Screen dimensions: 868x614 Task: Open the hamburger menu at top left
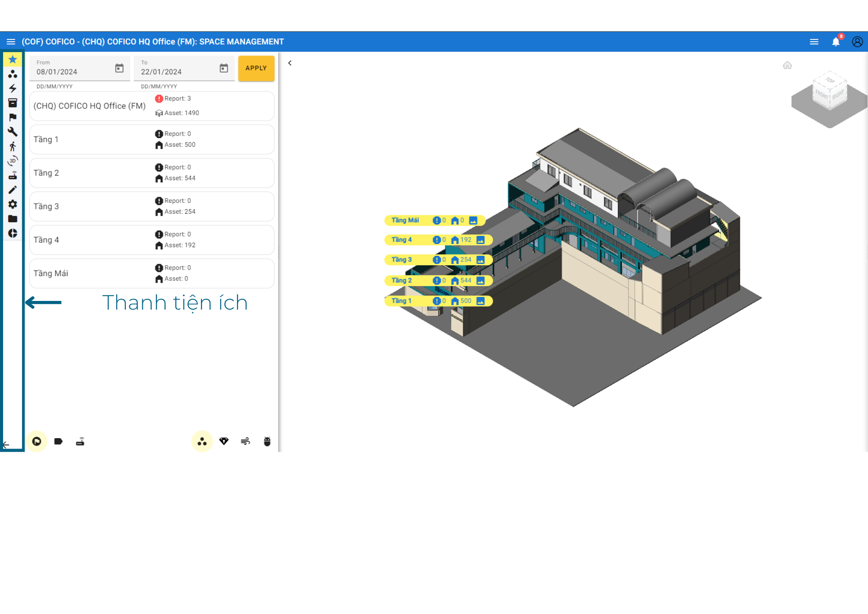click(x=11, y=42)
